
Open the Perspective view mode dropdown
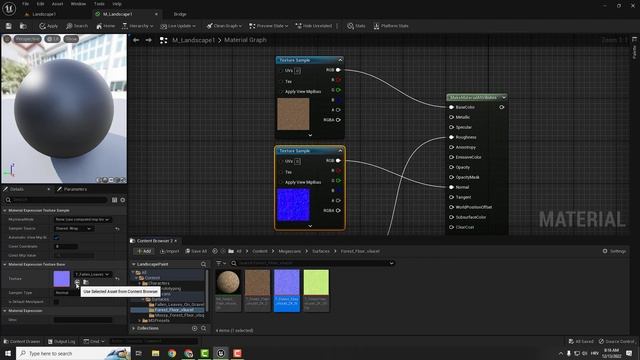(x=28, y=39)
